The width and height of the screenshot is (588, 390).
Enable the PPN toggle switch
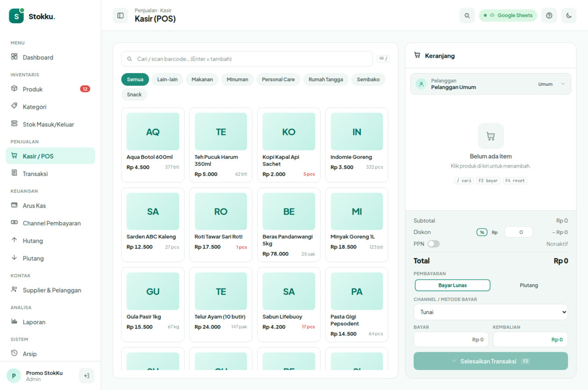pyautogui.click(x=433, y=244)
